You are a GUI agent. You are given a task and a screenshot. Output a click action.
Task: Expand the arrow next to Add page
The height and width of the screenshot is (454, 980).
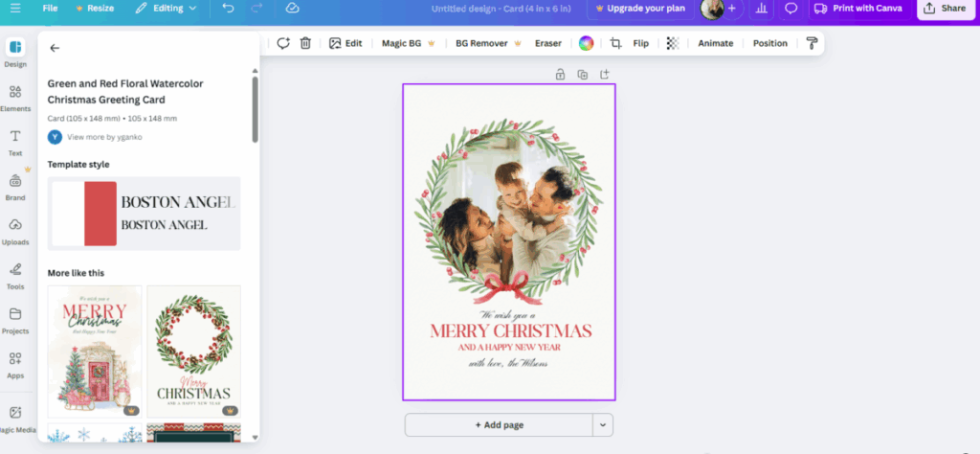603,424
